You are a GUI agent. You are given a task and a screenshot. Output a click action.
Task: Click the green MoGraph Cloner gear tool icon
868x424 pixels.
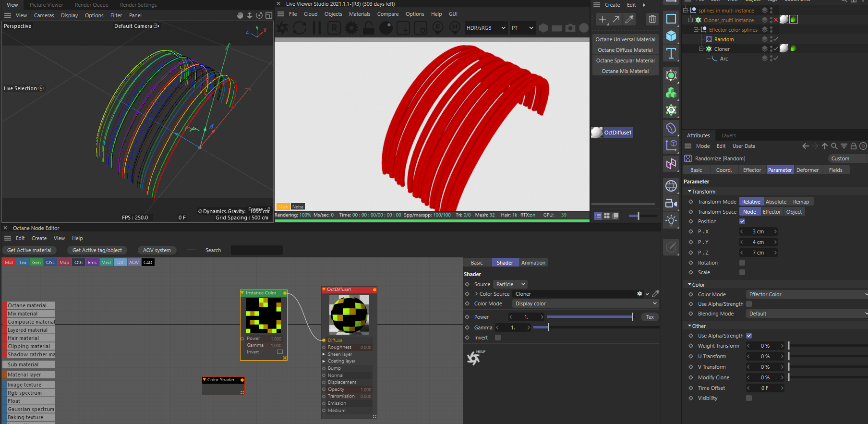[x=671, y=110]
